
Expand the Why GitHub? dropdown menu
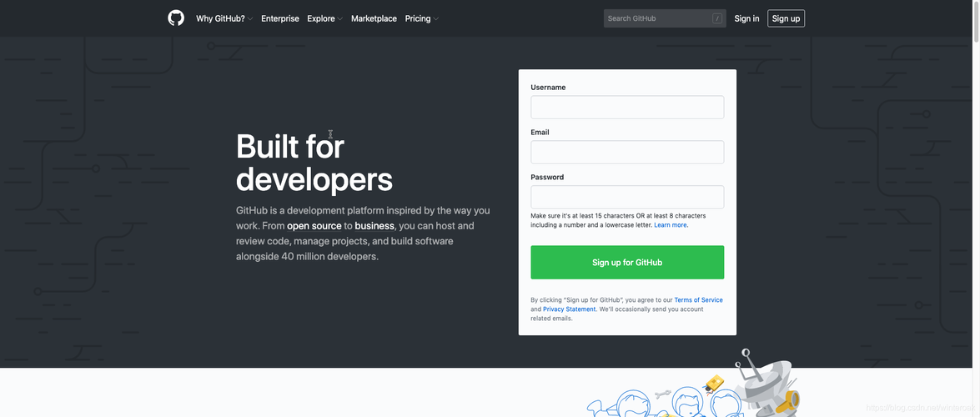pos(224,18)
